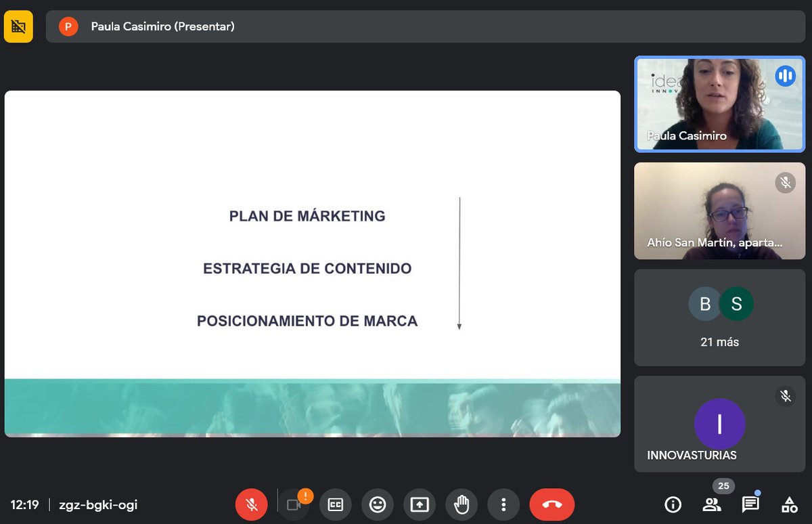Click the meeting code zgz-bgki-ogi
Viewport: 812px width, 524px height.
(x=99, y=504)
